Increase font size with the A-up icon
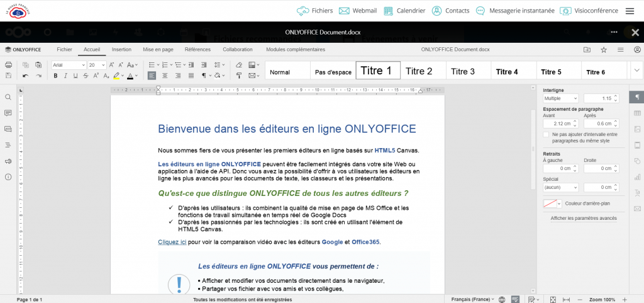The height and width of the screenshot is (303, 644). (111, 65)
